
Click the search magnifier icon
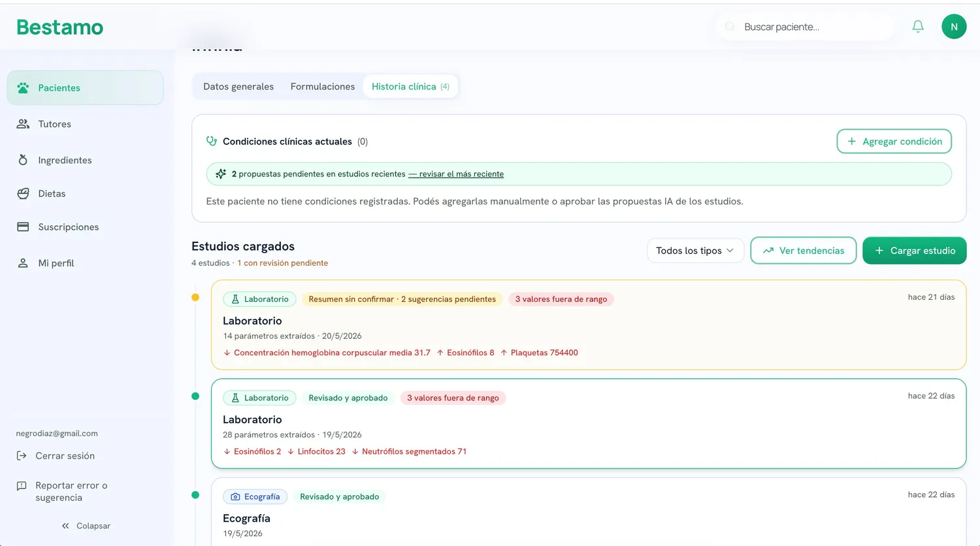(730, 27)
